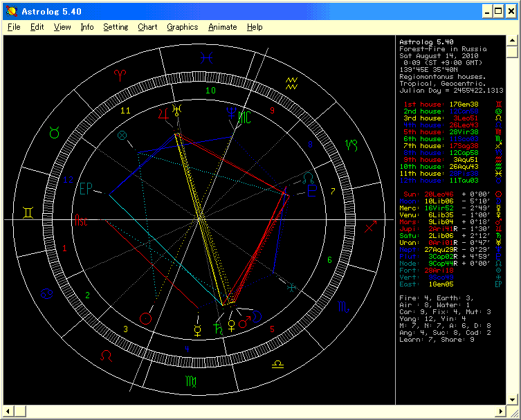Click the Jupi 2Ari41R position row

click(450, 228)
